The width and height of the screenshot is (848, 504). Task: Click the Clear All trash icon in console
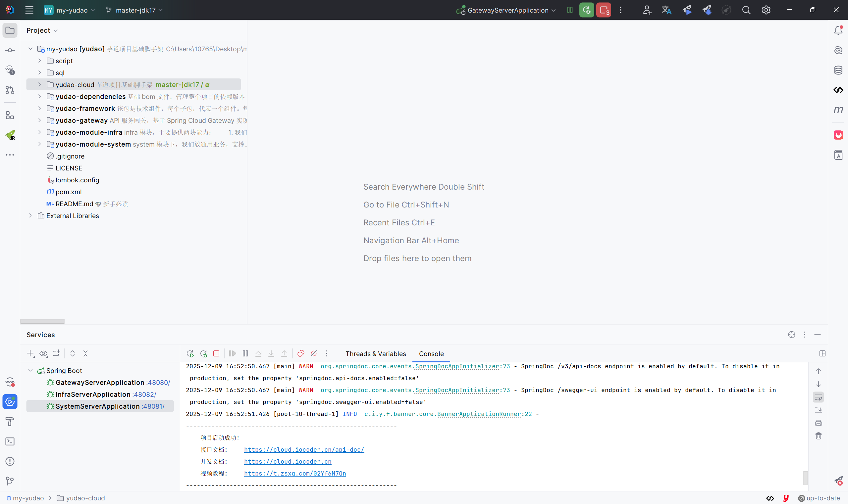click(819, 436)
